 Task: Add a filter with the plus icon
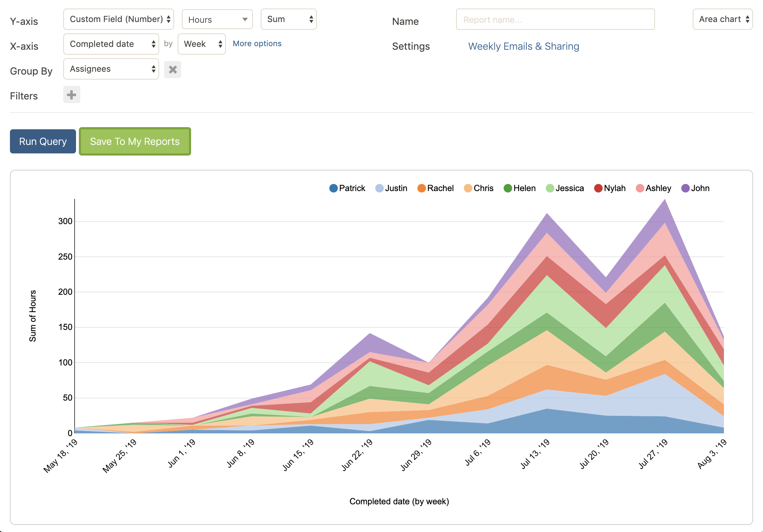72,95
